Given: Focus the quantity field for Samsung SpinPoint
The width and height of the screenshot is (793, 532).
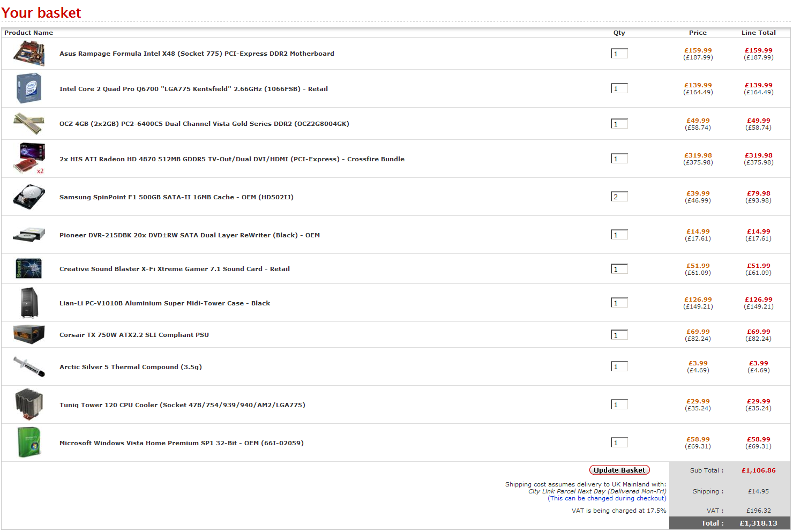Looking at the screenshot, I should 619,197.
